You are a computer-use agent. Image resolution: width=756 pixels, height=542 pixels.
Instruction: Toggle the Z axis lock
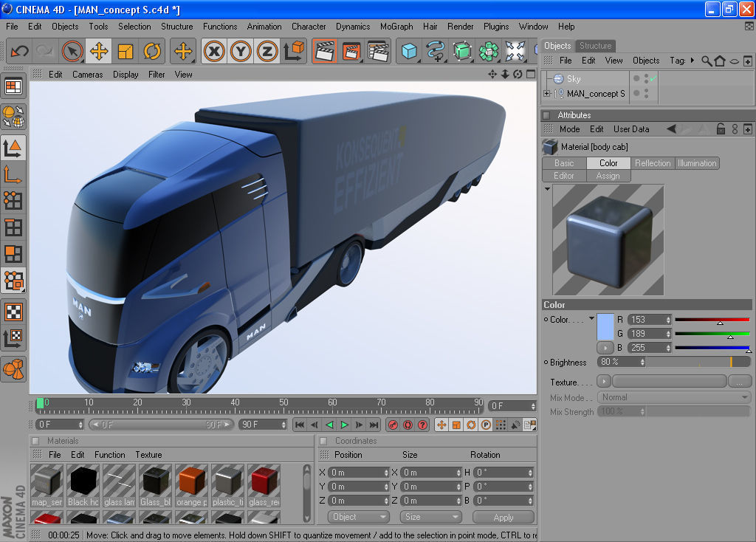(267, 51)
